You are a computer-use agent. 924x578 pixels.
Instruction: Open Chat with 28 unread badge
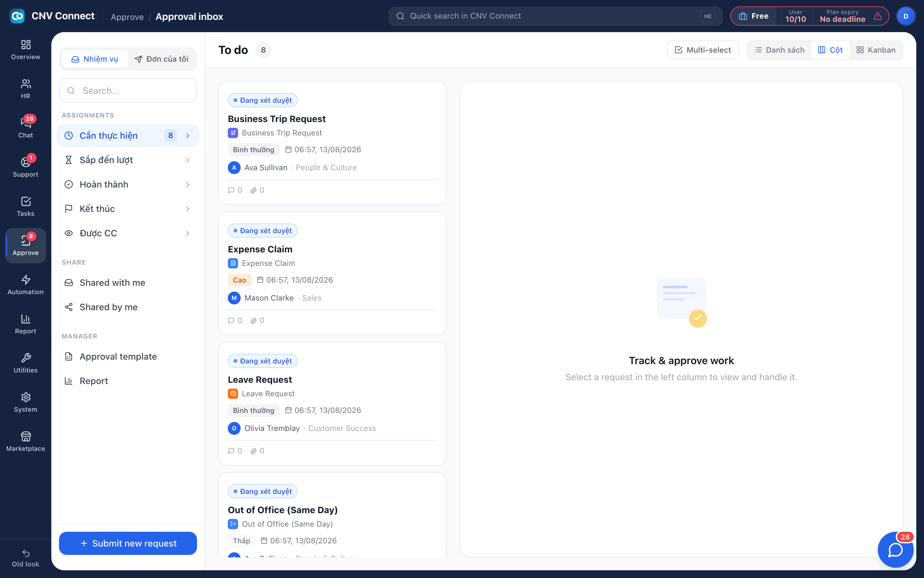[x=26, y=128]
